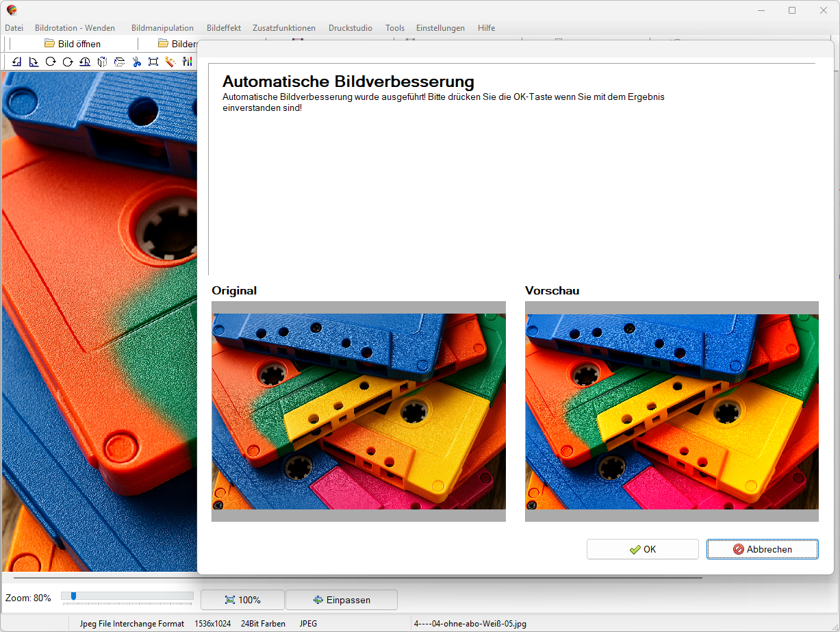Confirm the enhancement with OK button
Viewport: 840px width, 632px height.
(642, 549)
